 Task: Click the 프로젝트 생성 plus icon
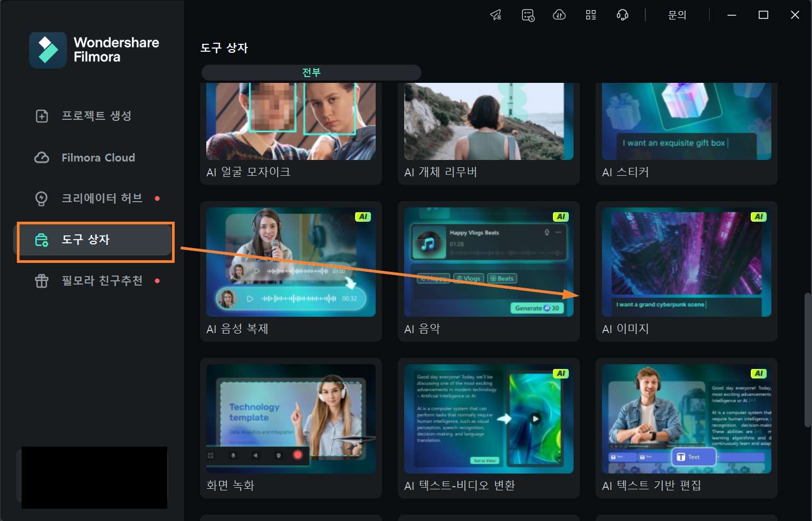point(42,116)
